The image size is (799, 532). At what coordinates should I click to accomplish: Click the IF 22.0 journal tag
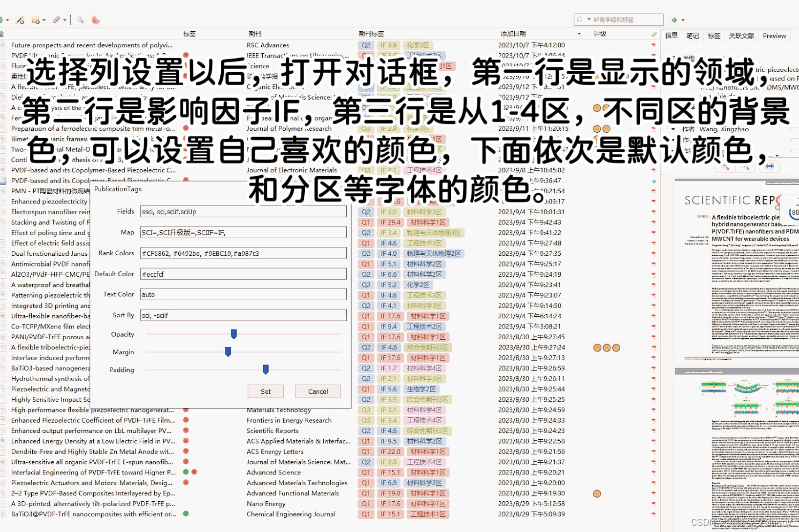(x=391, y=451)
